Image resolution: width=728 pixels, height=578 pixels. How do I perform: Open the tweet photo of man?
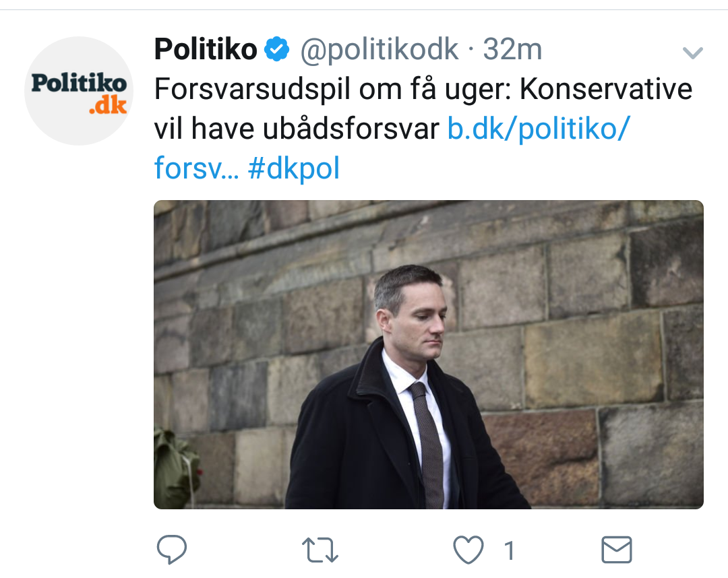click(429, 354)
